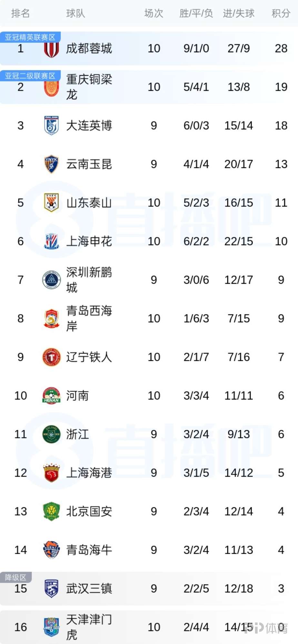Tap the 上海申花 team badge
The image size is (298, 644).
pos(51,241)
